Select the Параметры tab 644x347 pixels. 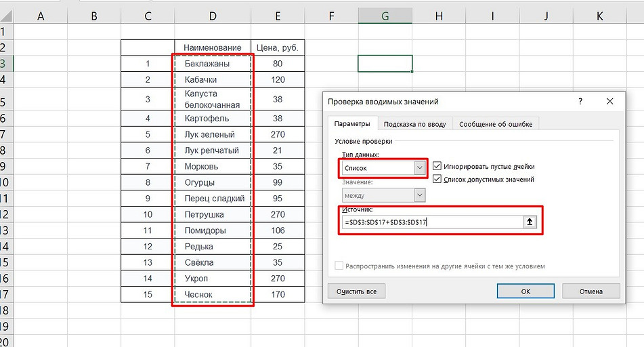tap(352, 124)
